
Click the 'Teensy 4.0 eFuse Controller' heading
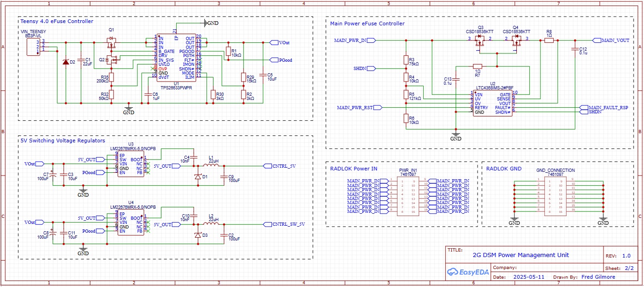click(57, 21)
